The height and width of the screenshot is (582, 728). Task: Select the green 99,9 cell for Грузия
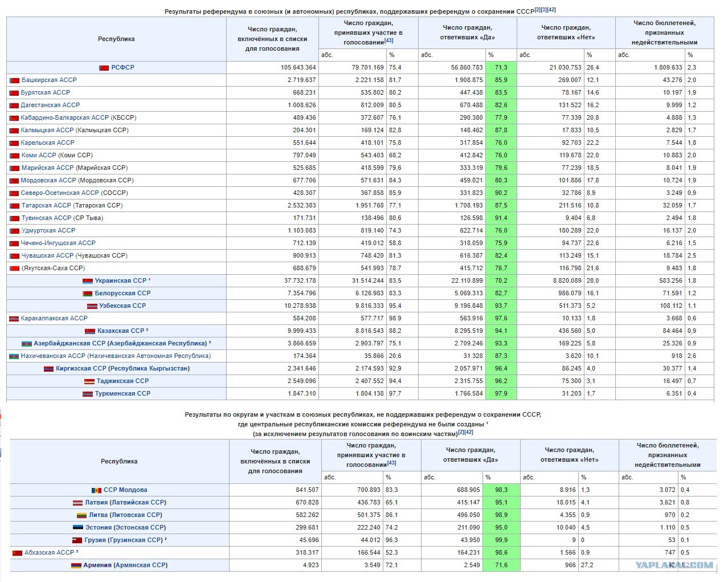click(501, 540)
